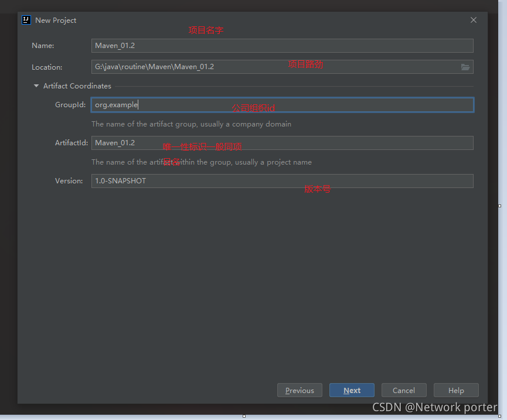Click the 'Artifact Coordinates' section label

pyautogui.click(x=77, y=86)
